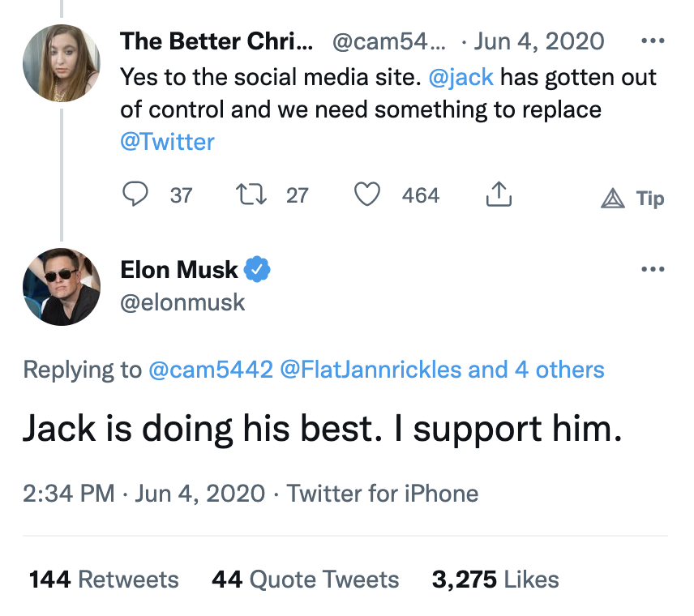Click the @FlatJannrickles reply mention
Viewport: 694px width, 616px height.
(359, 370)
